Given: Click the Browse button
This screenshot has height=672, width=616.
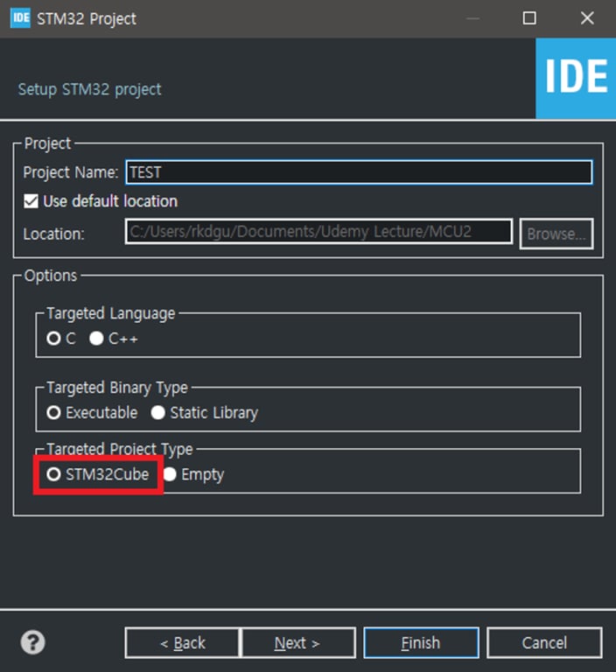Looking at the screenshot, I should (x=556, y=234).
